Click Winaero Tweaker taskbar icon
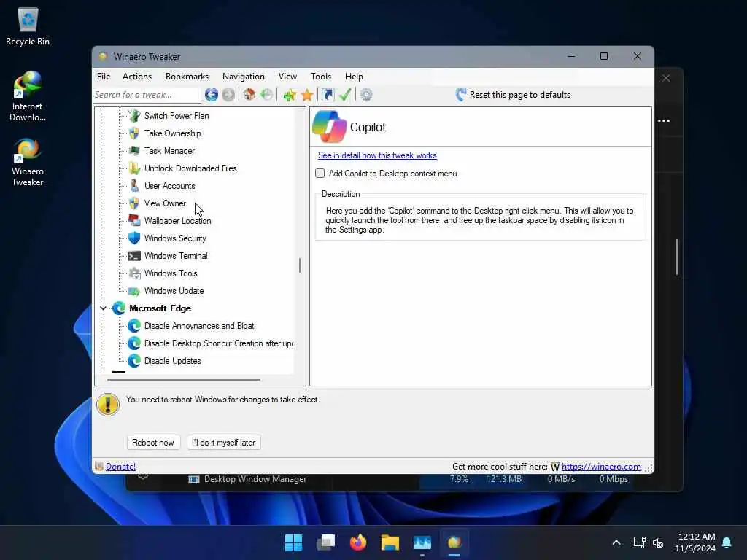This screenshot has height=560, width=747. pyautogui.click(x=454, y=542)
